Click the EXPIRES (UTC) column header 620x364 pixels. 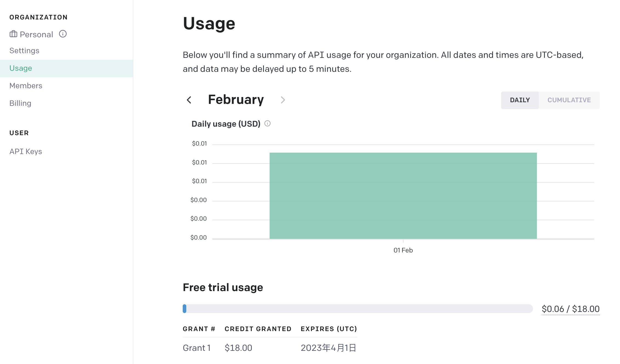329,329
